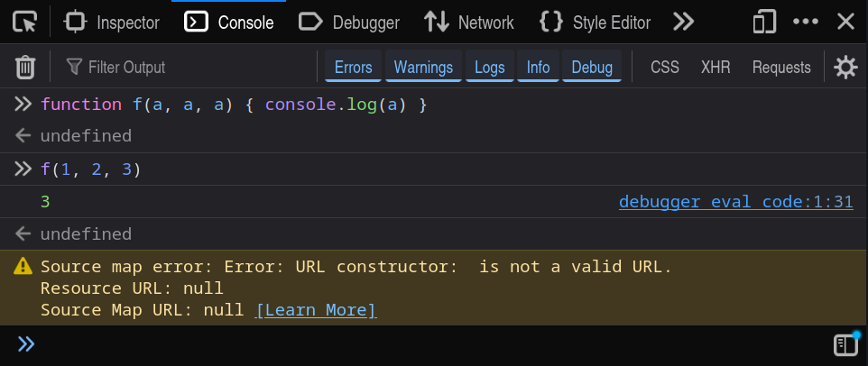Open the DevTools three-dot options menu
This screenshot has width=868, height=366.
point(806,23)
